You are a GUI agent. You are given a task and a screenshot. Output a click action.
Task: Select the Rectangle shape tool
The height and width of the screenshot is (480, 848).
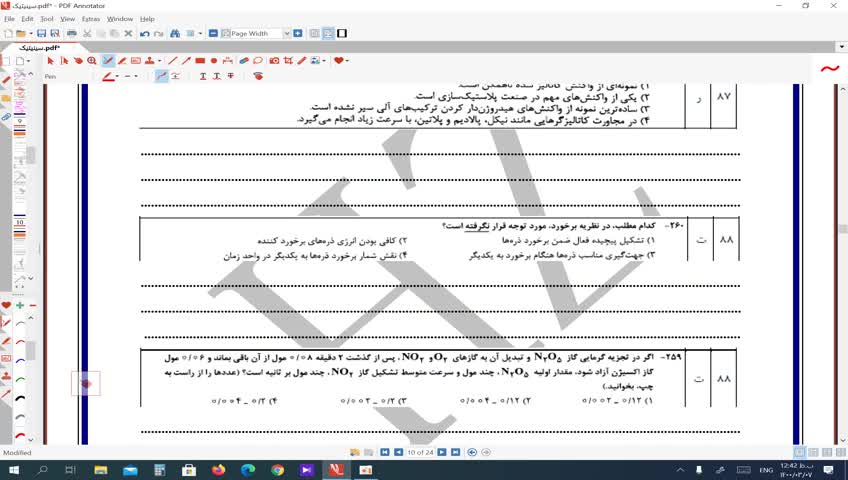point(200,61)
